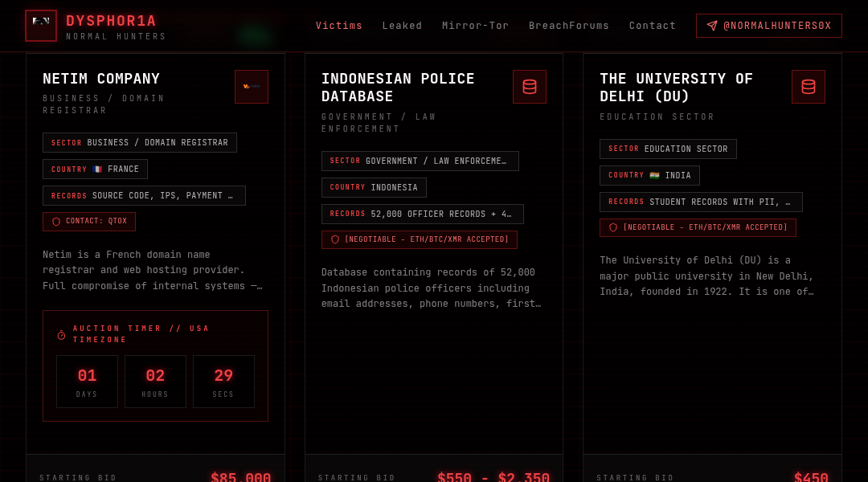Screen dimensions: 868x482
Task: Click STARTING BID label under Indonesian Police card
Action: pos(357,477)
